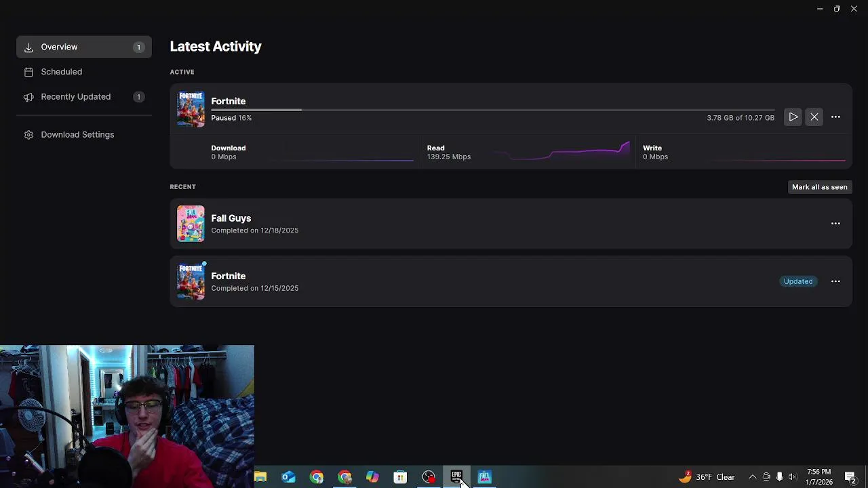Click the active Fortnite title text
Screen dimensions: 868x488
pos(228,101)
